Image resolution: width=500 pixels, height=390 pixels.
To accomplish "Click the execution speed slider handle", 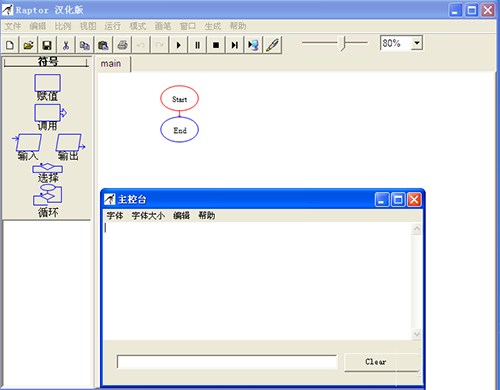I will pos(342,43).
